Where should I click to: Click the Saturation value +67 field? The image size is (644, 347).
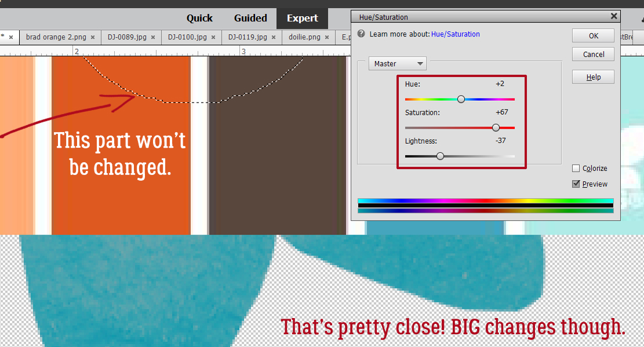point(501,112)
